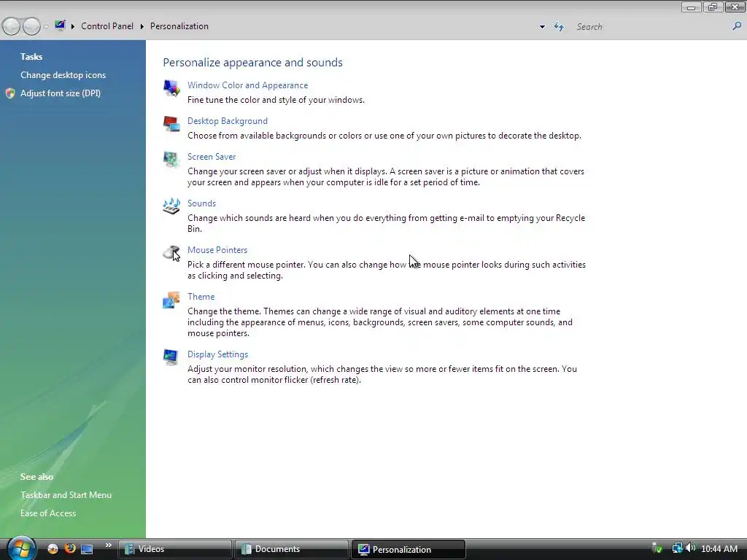Click the Screen Saver icon
The image size is (747, 560).
coord(171,160)
